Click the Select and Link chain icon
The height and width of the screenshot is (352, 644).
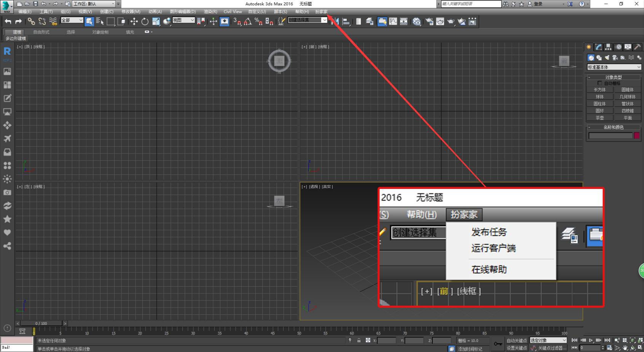click(x=31, y=22)
